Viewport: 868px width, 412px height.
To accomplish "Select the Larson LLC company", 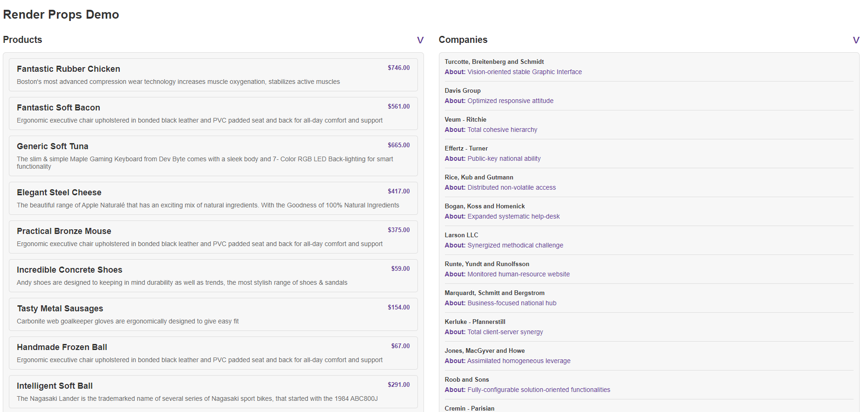I will 461,235.
